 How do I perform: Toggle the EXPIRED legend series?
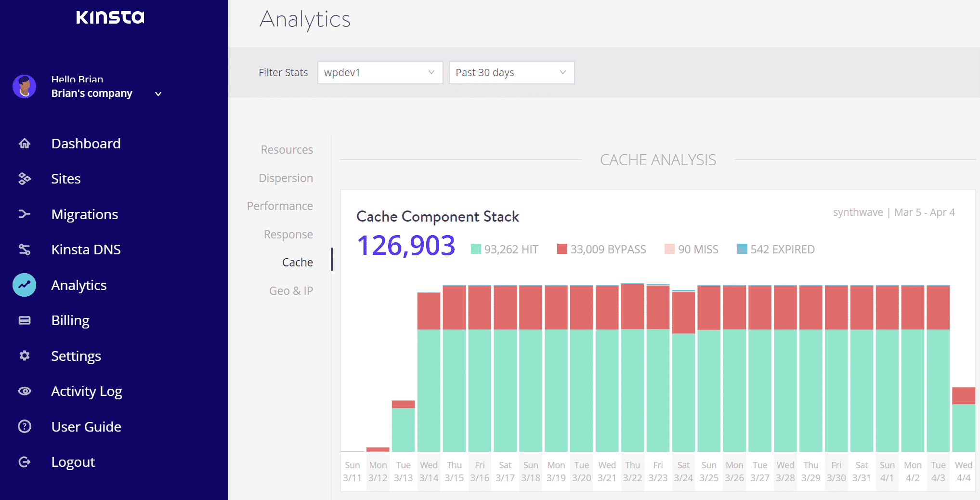(776, 249)
